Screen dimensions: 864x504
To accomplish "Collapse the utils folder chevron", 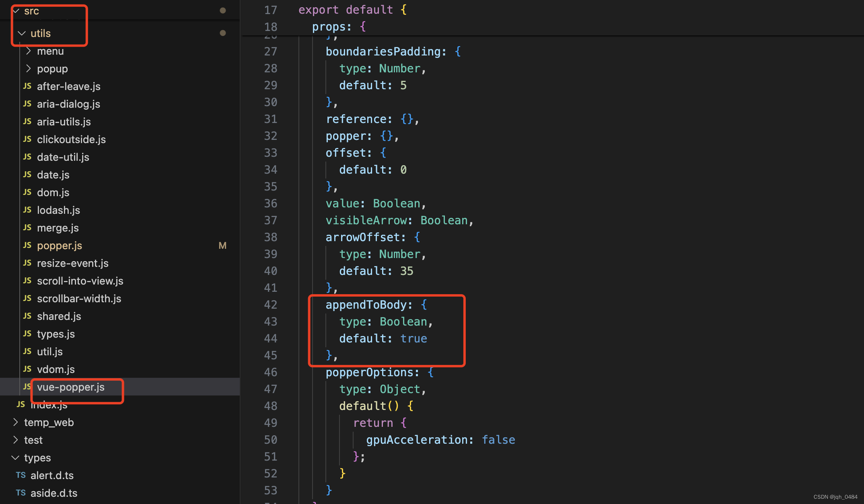I will click(x=22, y=33).
